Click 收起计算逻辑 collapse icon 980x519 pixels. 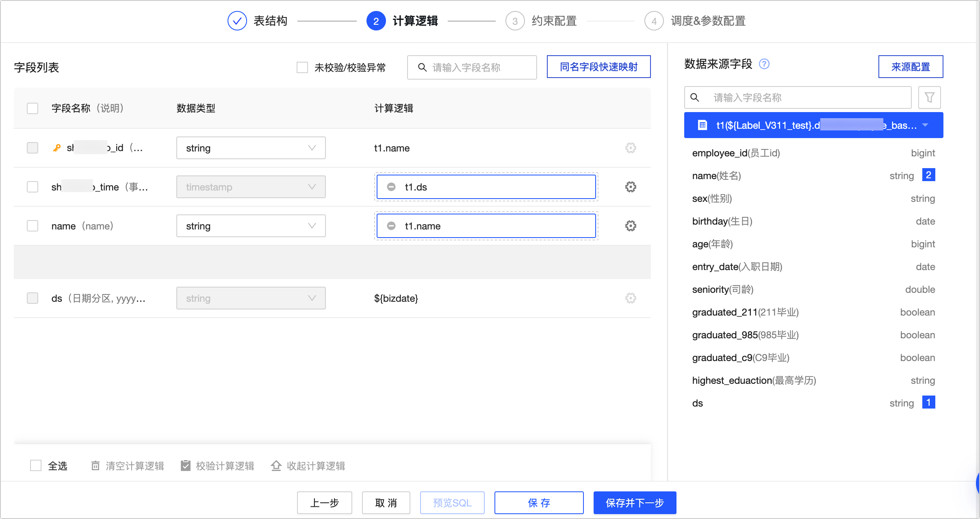point(276,465)
